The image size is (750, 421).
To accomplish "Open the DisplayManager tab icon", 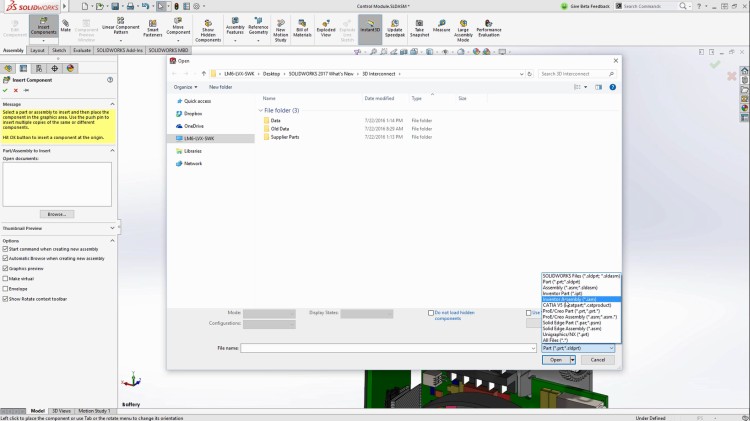I will 70,68.
